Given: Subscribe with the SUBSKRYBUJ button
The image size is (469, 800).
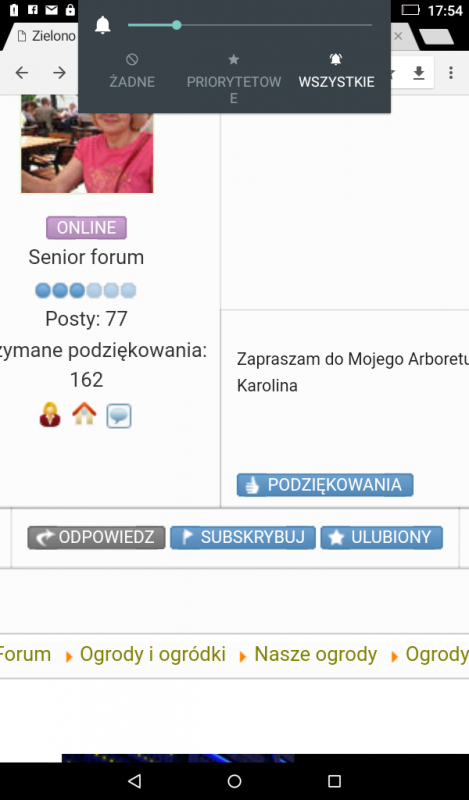Looking at the screenshot, I should [243, 537].
